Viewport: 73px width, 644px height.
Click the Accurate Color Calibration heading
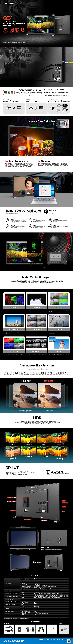(42, 121)
